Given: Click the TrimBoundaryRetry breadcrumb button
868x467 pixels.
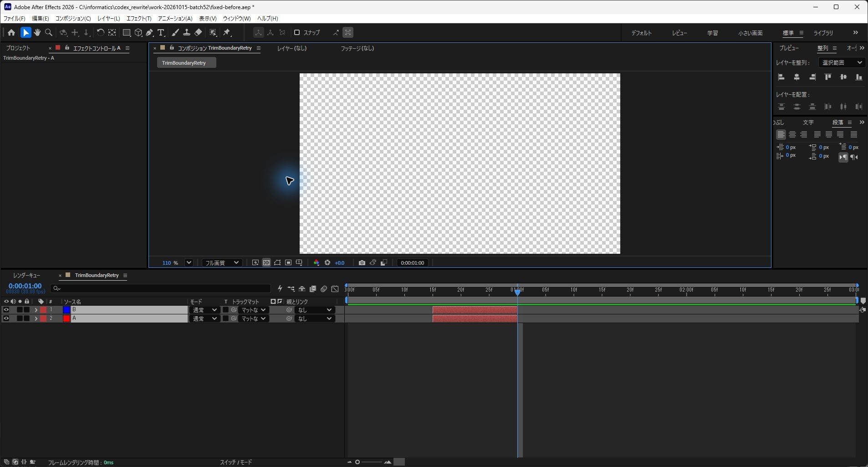Looking at the screenshot, I should (186, 63).
